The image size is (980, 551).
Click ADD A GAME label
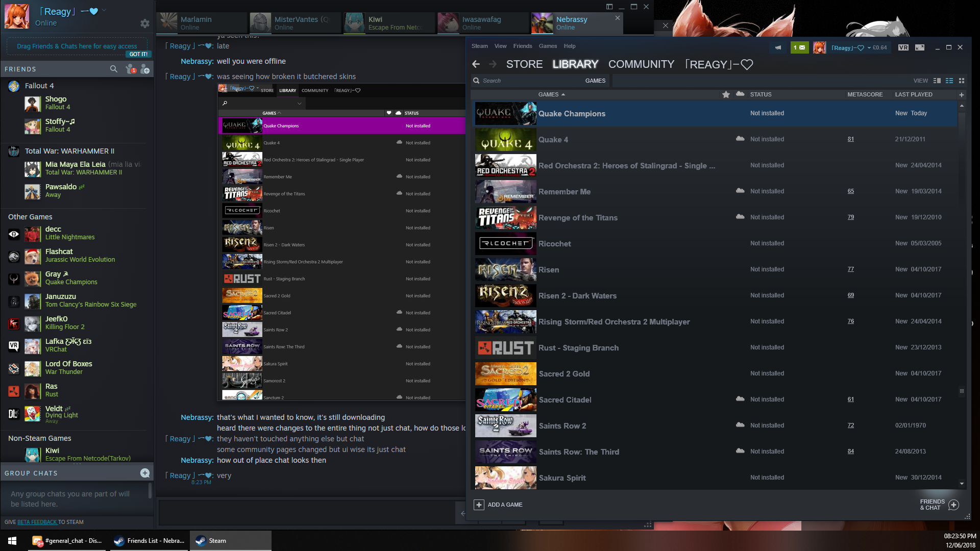(505, 505)
